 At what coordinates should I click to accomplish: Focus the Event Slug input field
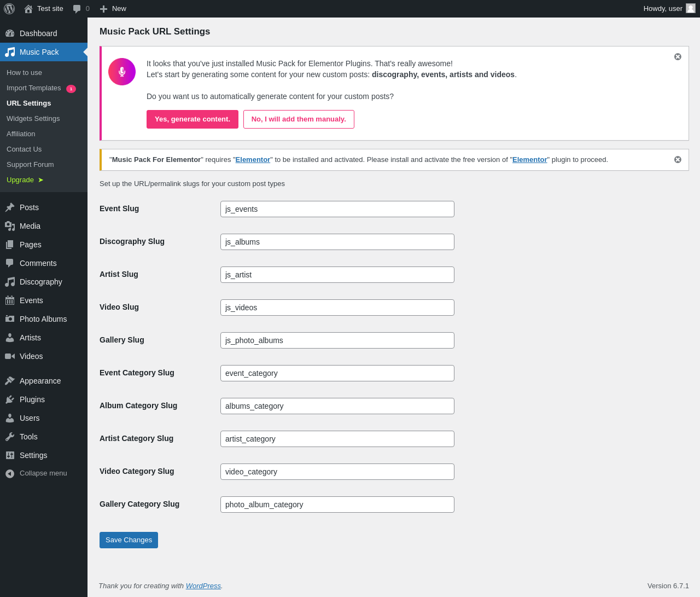click(x=337, y=209)
